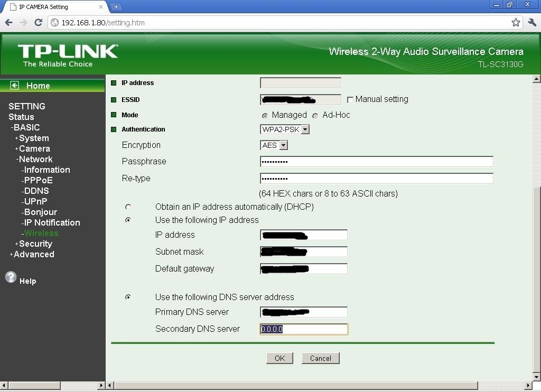
Task: Reload the page with refresh icon
Action: point(38,22)
